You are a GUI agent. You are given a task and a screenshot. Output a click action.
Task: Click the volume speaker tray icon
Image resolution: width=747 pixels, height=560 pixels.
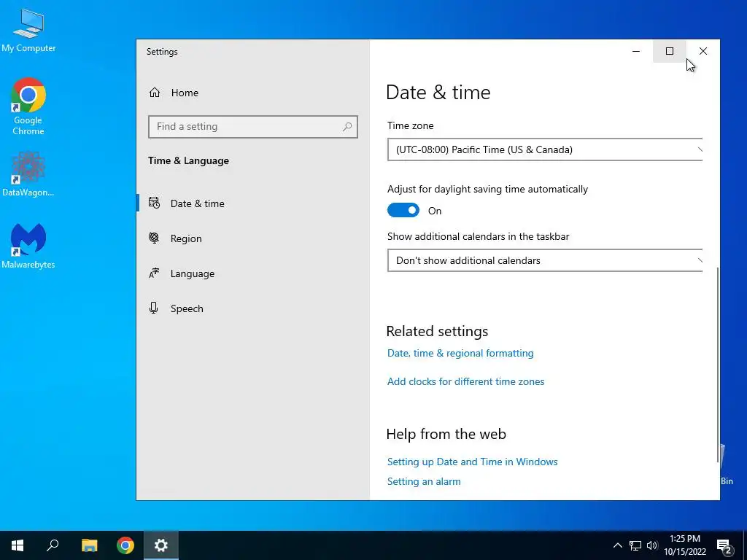652,545
